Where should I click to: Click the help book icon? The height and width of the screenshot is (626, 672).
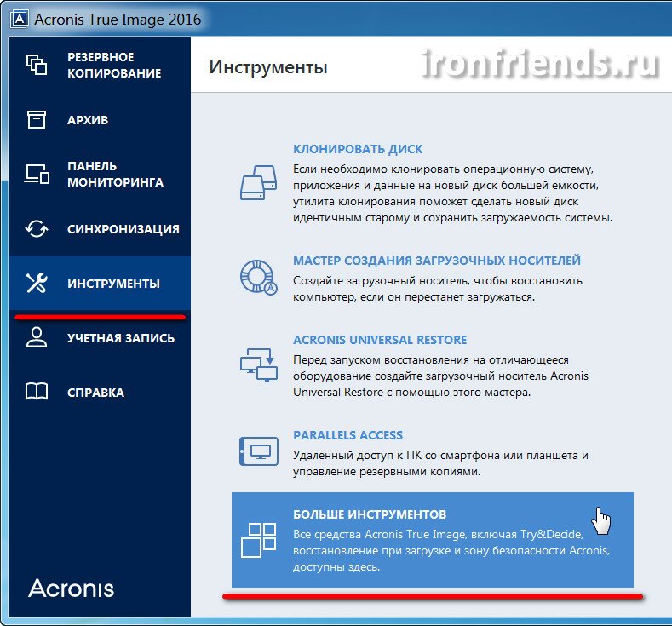(37, 393)
